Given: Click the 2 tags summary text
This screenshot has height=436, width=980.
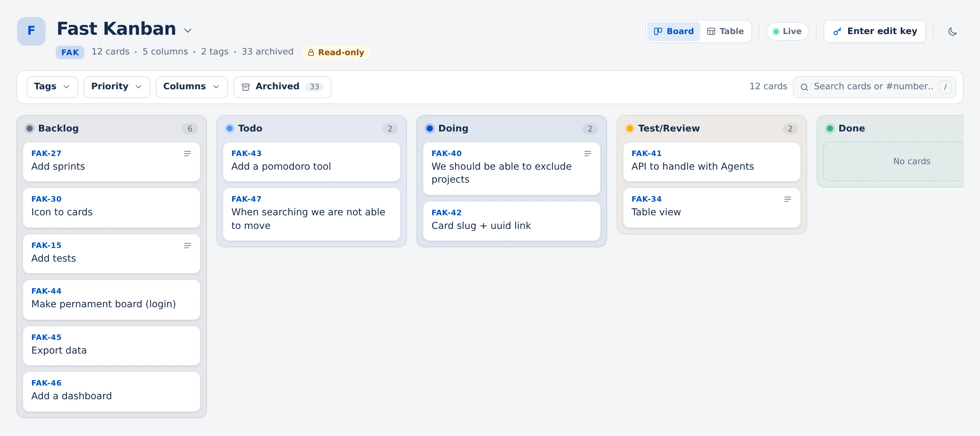Looking at the screenshot, I should 215,51.
